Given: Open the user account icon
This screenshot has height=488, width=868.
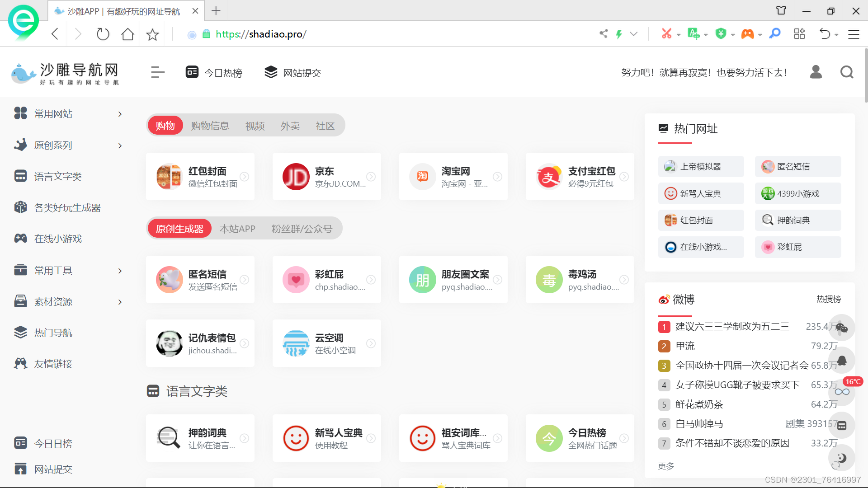Looking at the screenshot, I should tap(816, 72).
